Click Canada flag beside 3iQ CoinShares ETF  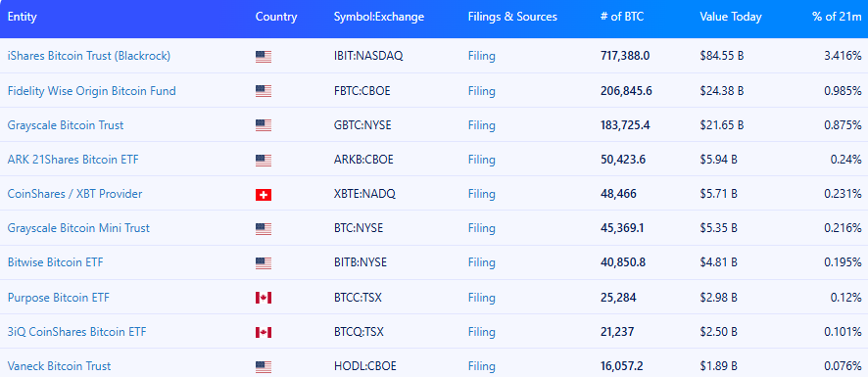[264, 332]
